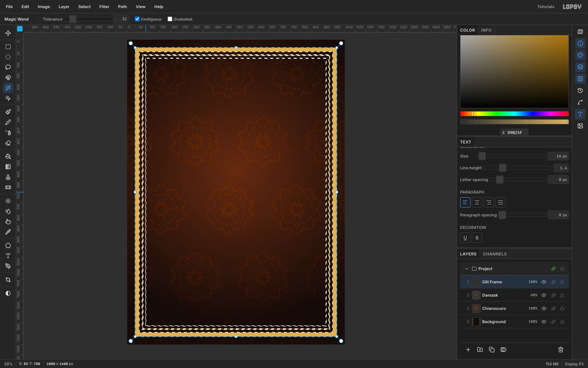The width and height of the screenshot is (588, 368).
Task: Create a new layer group folder
Action: [x=480, y=350]
